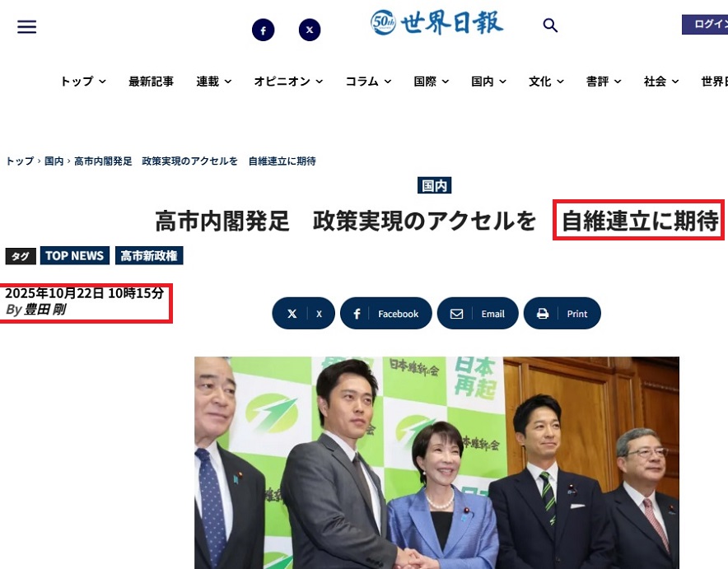
Task: Click the article's main photo
Action: [x=436, y=462]
